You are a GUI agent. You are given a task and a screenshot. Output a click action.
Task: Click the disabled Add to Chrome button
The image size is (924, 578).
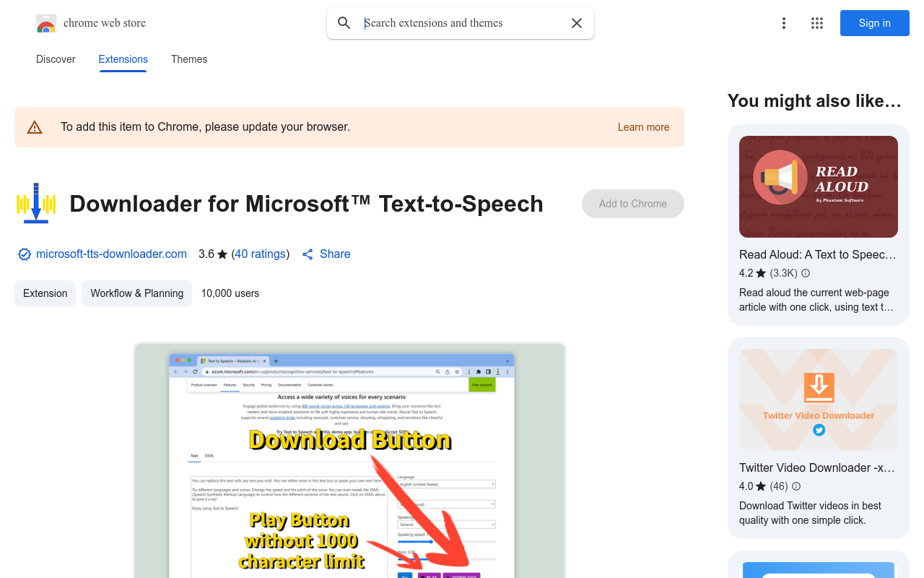click(x=633, y=204)
